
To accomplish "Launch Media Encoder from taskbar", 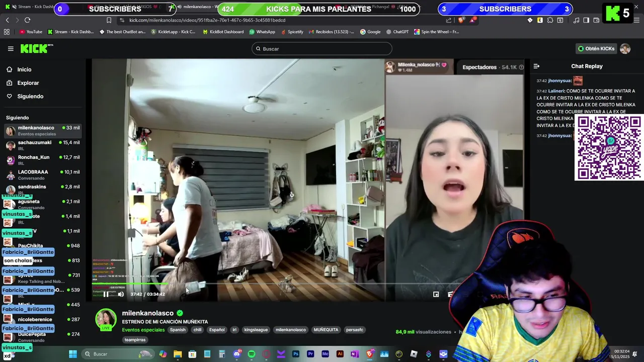I will [x=325, y=354].
